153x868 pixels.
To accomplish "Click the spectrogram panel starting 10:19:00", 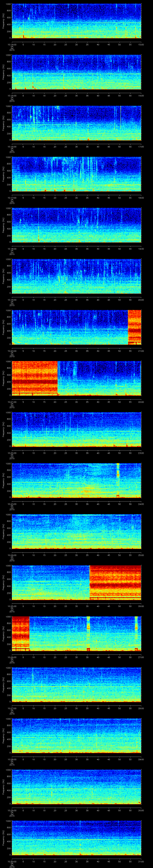I will pyautogui.click(x=76, y=276).
